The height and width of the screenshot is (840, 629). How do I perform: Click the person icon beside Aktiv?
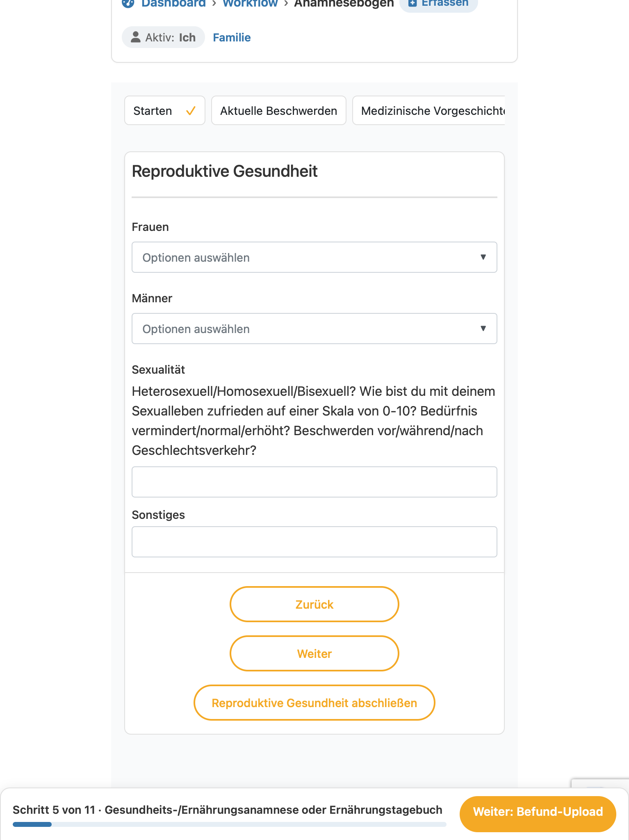[x=135, y=37]
